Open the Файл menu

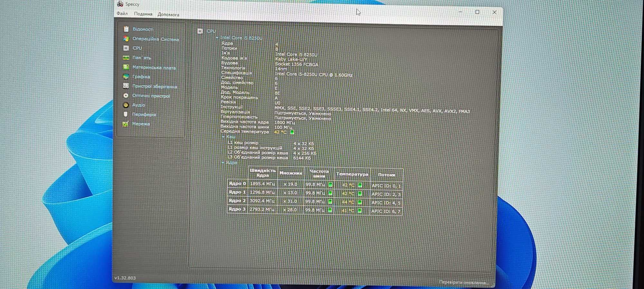point(122,14)
